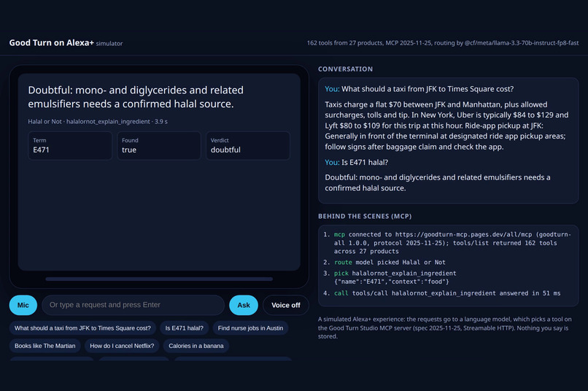
Task: Pick the 'Calories in a banana' suggestion
Action: (x=196, y=346)
